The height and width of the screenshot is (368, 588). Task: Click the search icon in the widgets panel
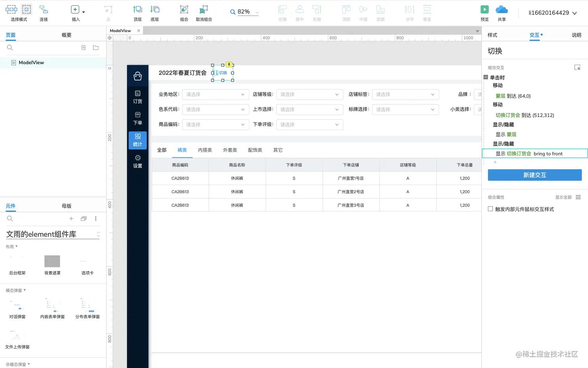click(x=10, y=218)
